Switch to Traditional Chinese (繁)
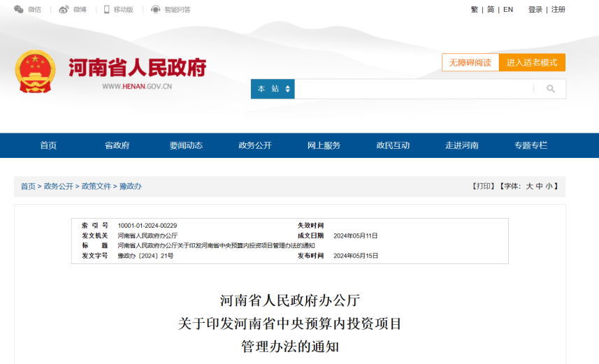599x364 pixels. 475,10
